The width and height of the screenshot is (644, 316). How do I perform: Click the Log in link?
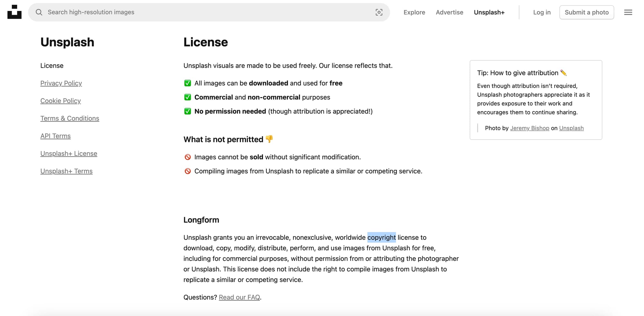click(x=542, y=12)
